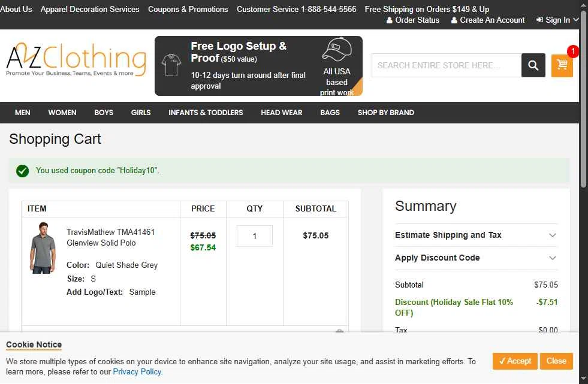
Task: Click the Create An Account person icon
Action: [x=454, y=20]
